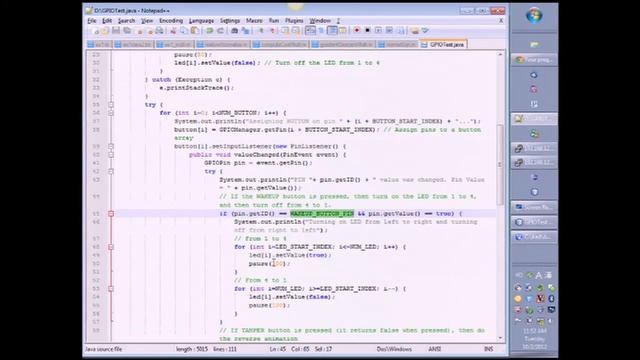
Task: Click vertical scrollbar down arrow in editor
Action: point(500,338)
